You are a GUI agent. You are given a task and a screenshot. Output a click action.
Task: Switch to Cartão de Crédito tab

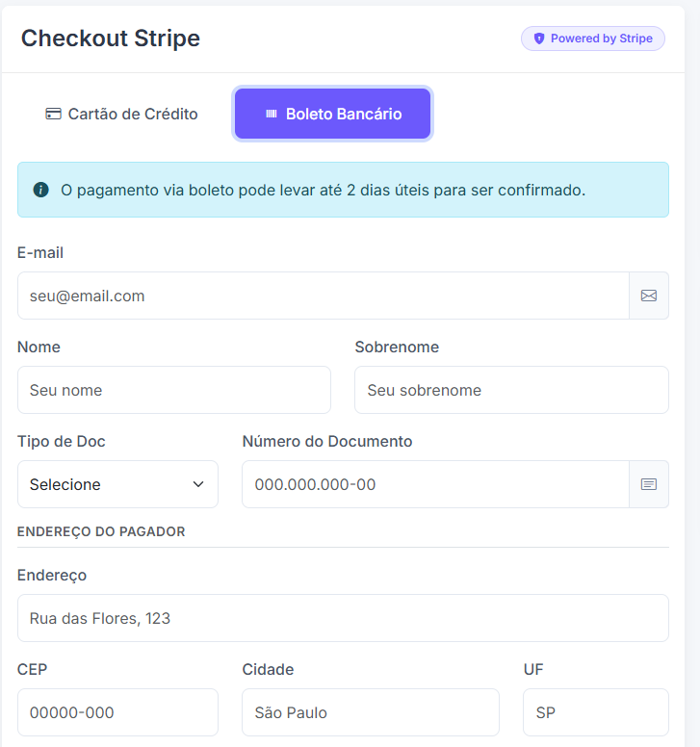[121, 114]
